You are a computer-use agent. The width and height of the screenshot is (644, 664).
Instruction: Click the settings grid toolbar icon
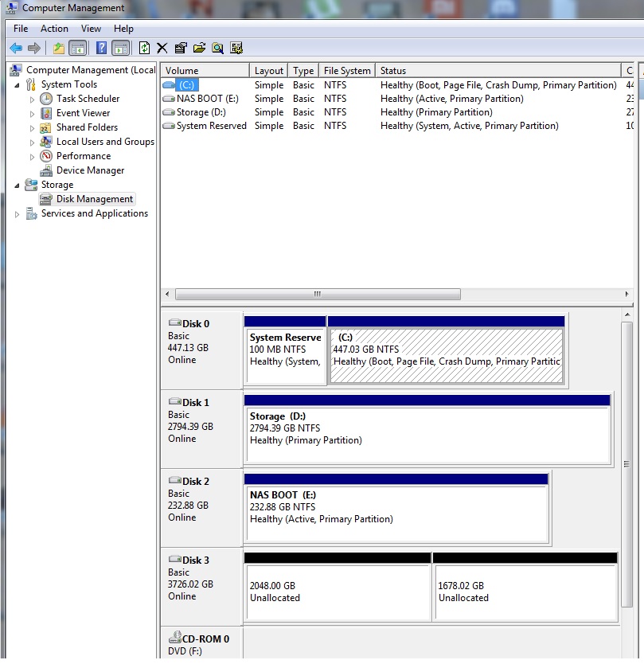coord(236,48)
